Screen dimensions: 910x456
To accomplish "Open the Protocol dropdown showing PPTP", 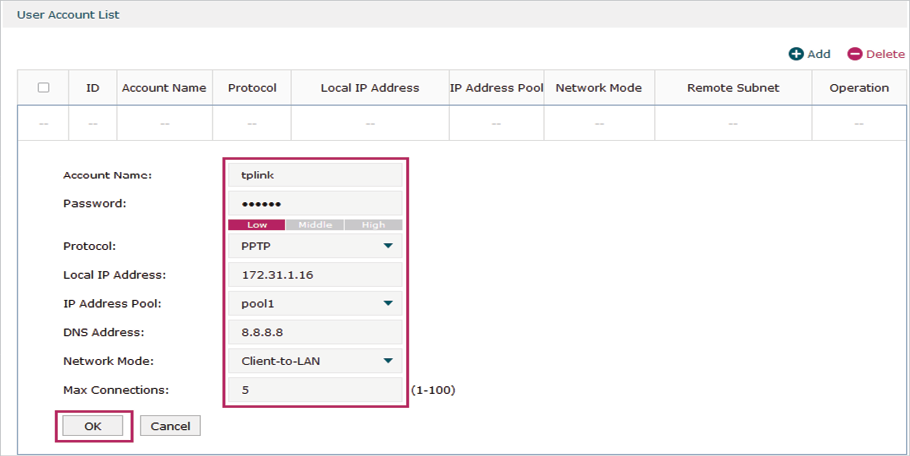I will coord(315,246).
